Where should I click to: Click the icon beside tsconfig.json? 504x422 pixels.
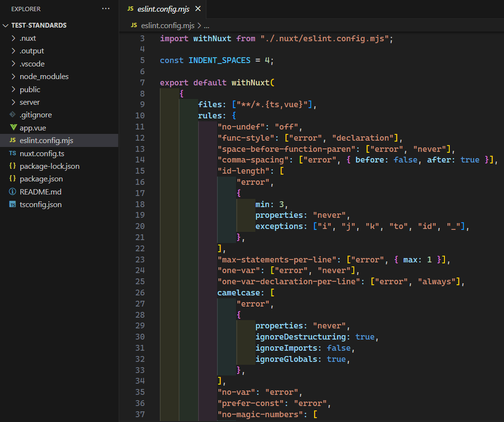(13, 205)
